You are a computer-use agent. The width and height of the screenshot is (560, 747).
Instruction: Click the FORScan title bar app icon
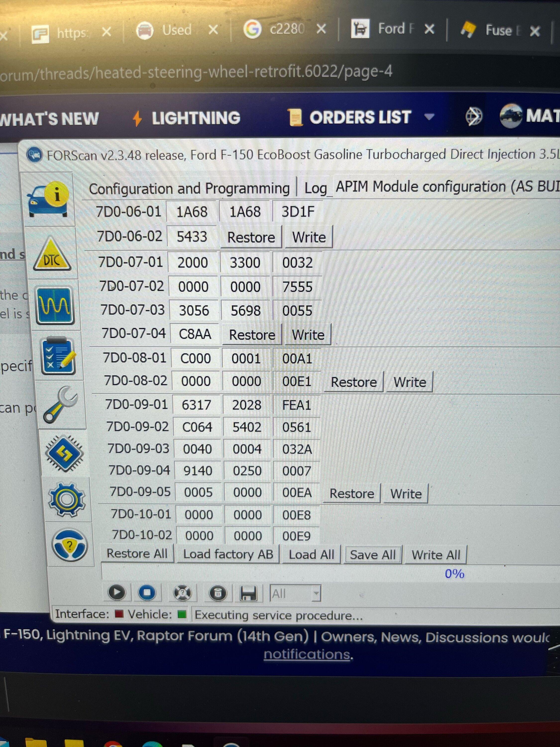point(34,155)
